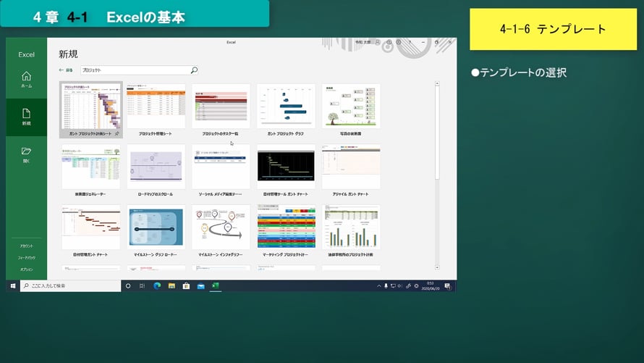This screenshot has width=644, height=363.
Task: Open the notification center icon
Action: click(x=448, y=285)
